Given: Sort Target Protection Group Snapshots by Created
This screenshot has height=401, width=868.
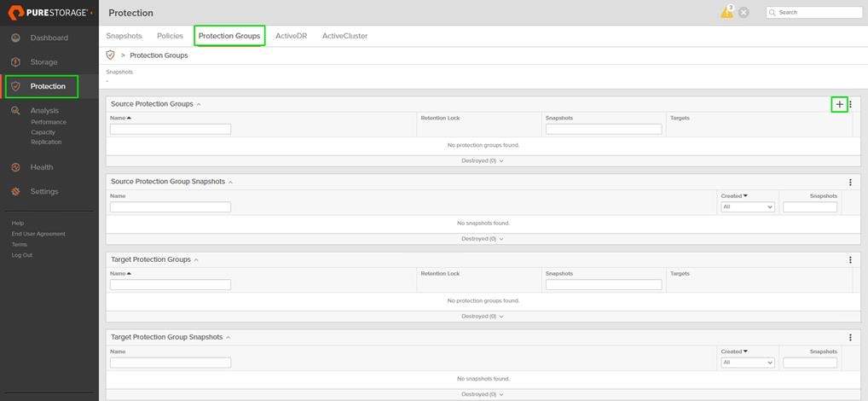Looking at the screenshot, I should 734,352.
